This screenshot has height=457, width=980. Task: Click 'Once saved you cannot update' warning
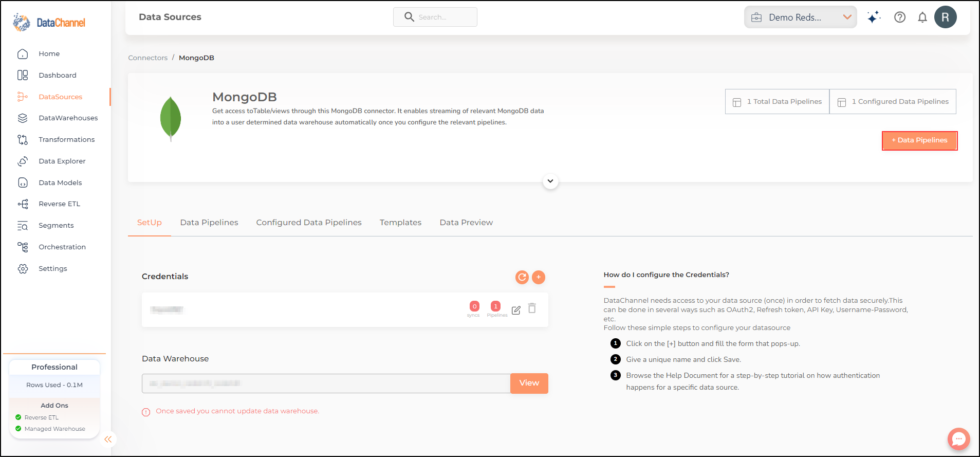(237, 411)
